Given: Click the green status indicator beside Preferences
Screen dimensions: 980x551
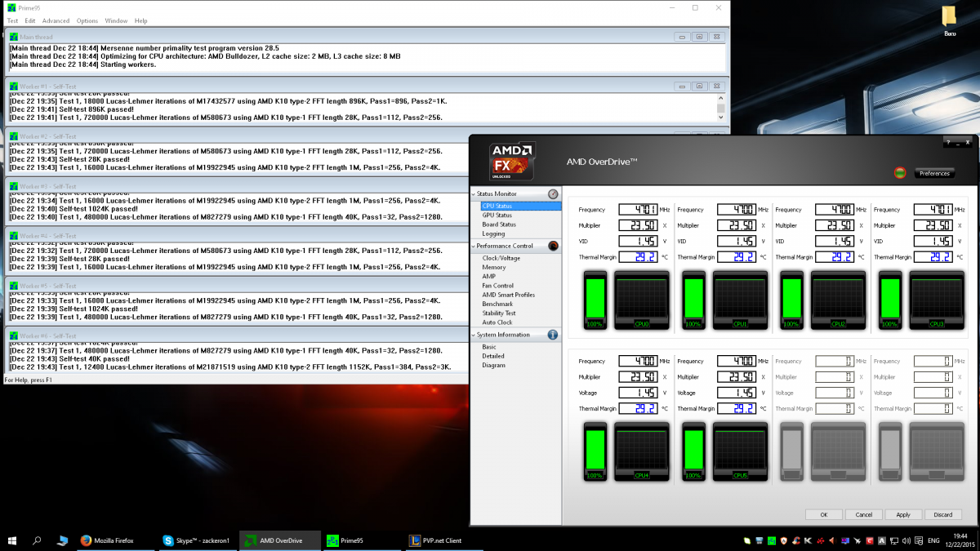Looking at the screenshot, I should 900,173.
